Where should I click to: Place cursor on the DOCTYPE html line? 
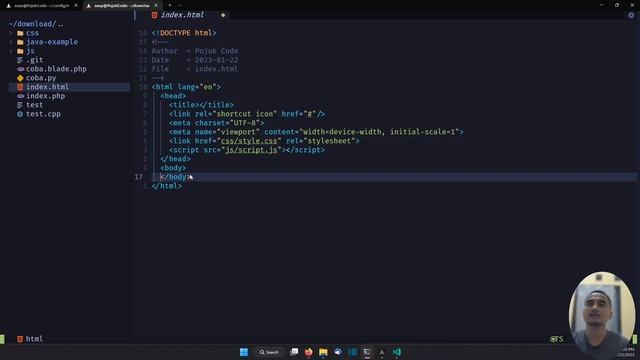pos(184,33)
